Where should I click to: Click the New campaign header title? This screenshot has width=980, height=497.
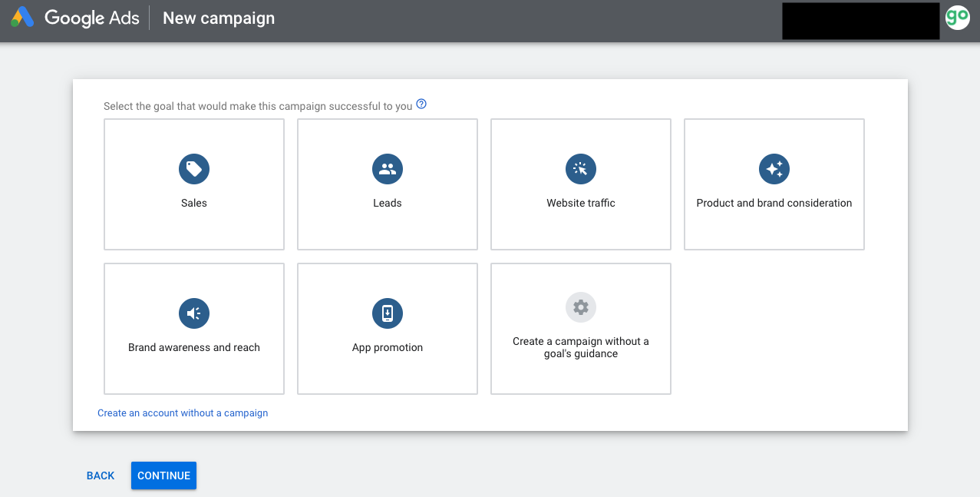click(219, 18)
